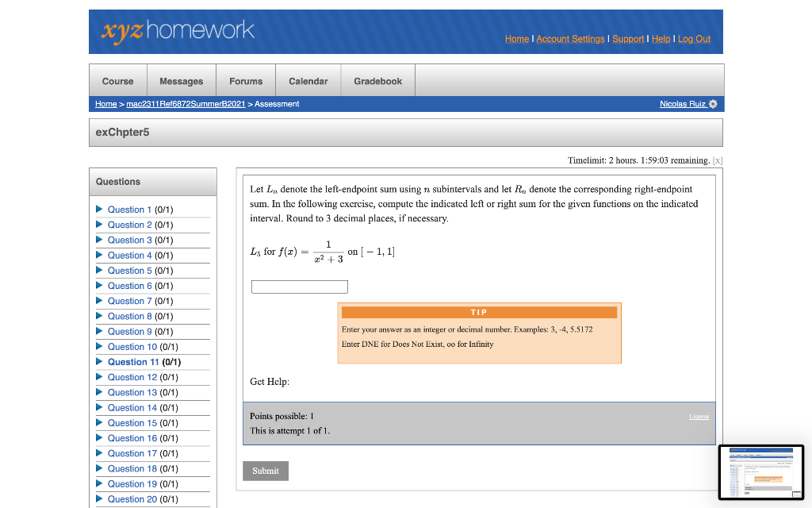Screen dimensions: 812x508
Task: Click the xyz homework logo
Action: pyautogui.click(x=176, y=32)
